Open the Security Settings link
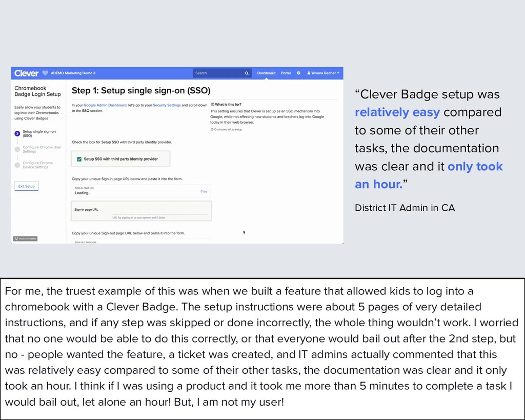Viewport: 525px width, 420px height. click(167, 105)
